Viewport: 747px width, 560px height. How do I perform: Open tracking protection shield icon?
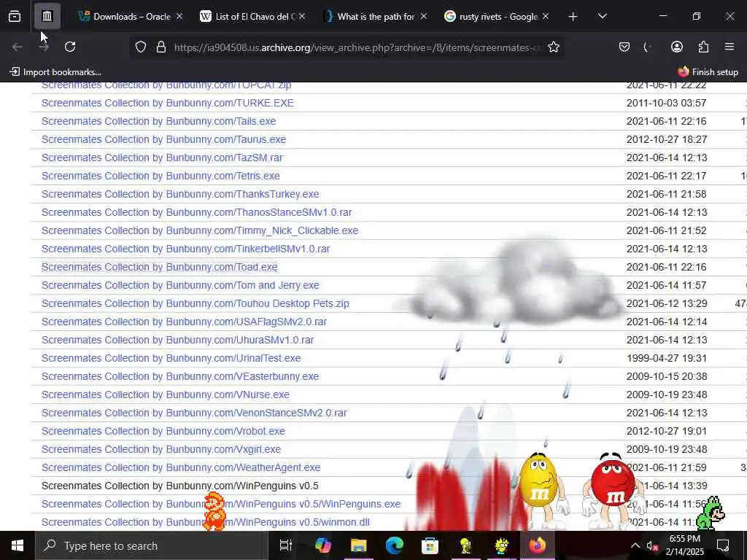[x=141, y=47]
